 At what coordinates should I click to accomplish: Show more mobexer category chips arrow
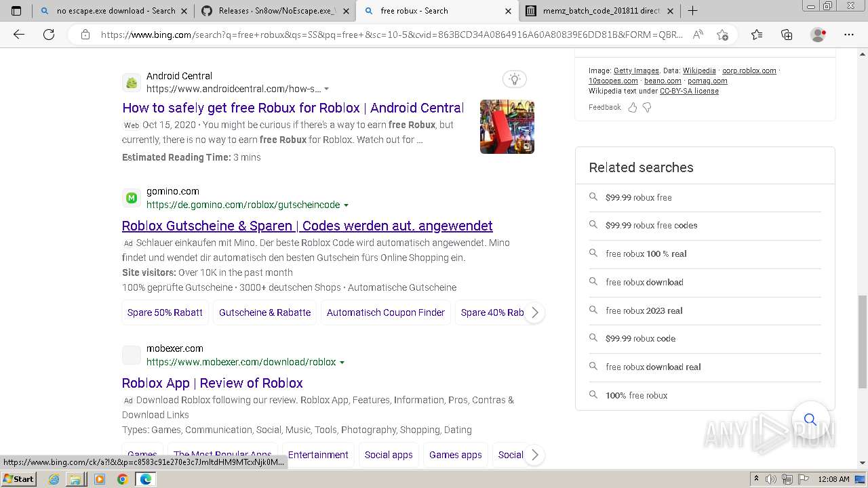(x=534, y=455)
